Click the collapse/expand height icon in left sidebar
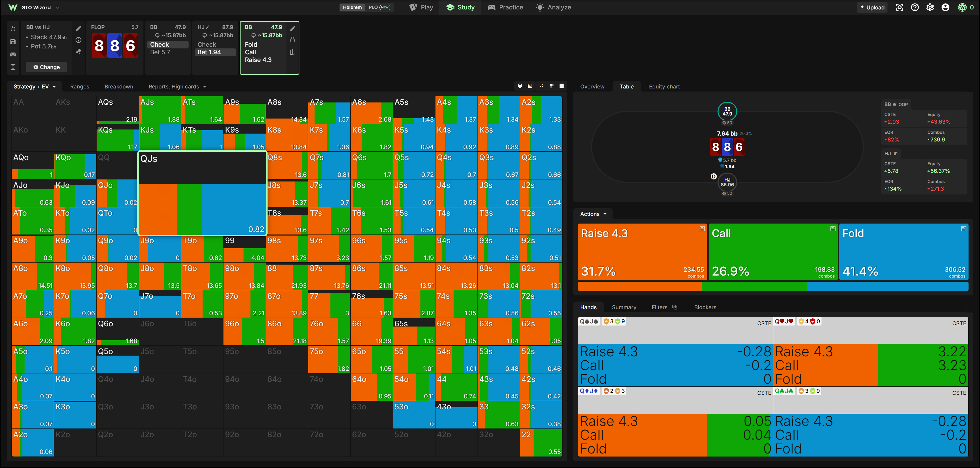This screenshot has height=468, width=980. click(x=13, y=67)
